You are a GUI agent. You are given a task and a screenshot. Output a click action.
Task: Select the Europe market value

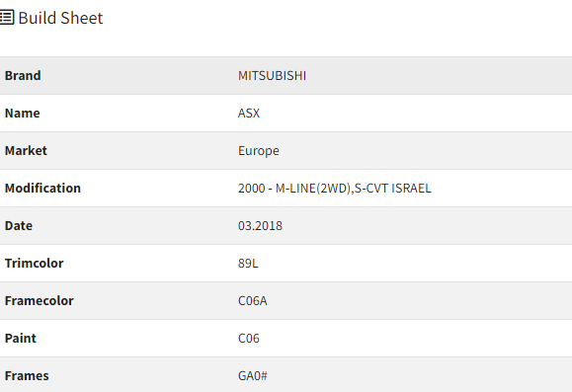pos(259,151)
